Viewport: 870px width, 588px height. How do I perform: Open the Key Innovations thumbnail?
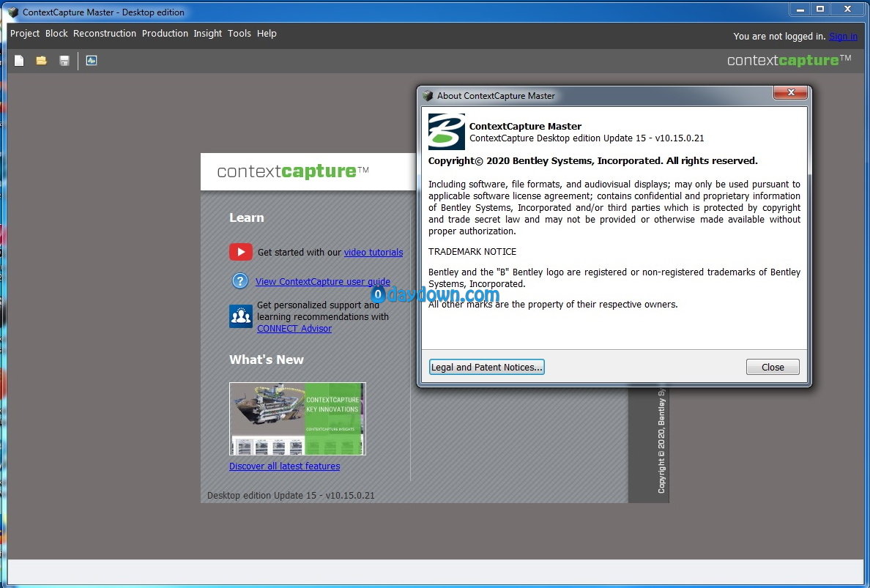pyautogui.click(x=297, y=419)
